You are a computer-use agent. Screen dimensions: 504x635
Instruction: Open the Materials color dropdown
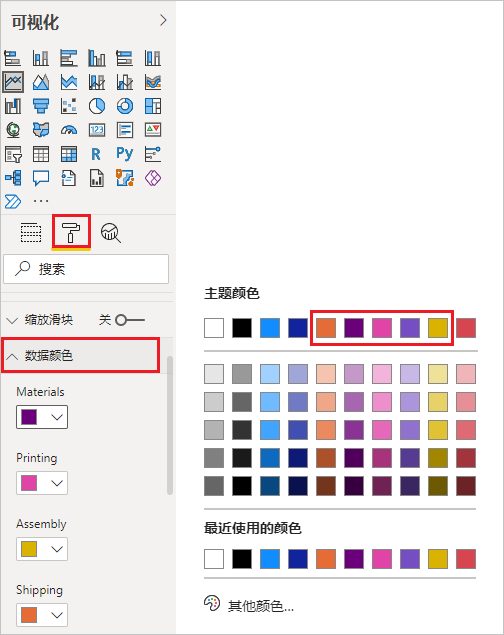tap(42, 417)
